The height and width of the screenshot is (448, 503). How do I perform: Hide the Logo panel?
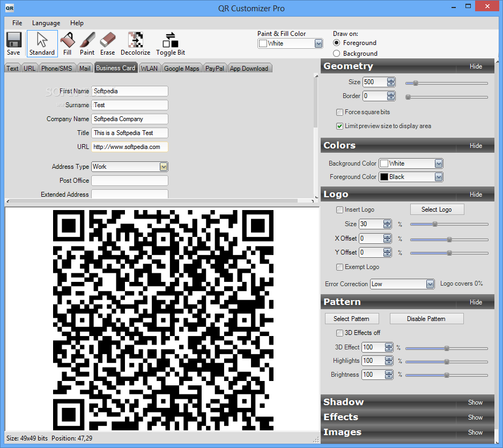(x=476, y=195)
